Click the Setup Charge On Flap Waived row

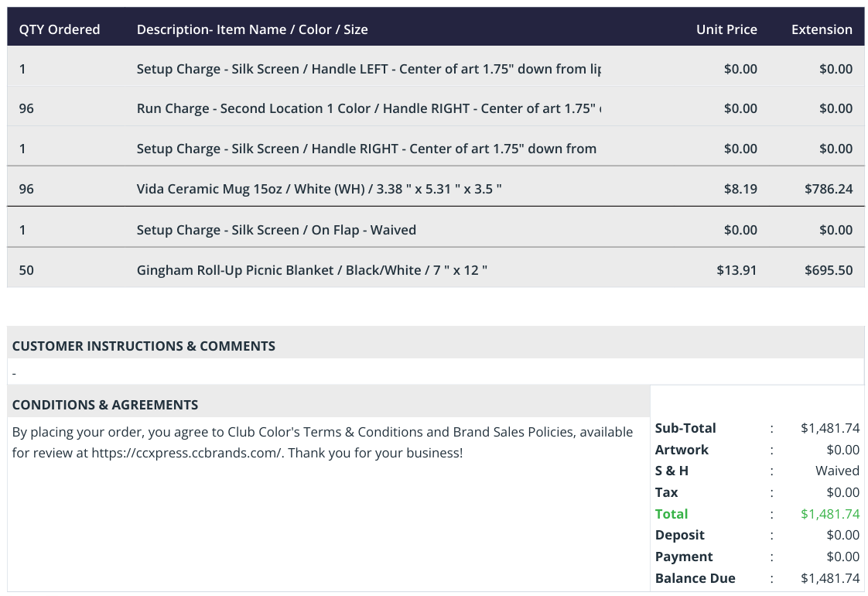(x=436, y=230)
